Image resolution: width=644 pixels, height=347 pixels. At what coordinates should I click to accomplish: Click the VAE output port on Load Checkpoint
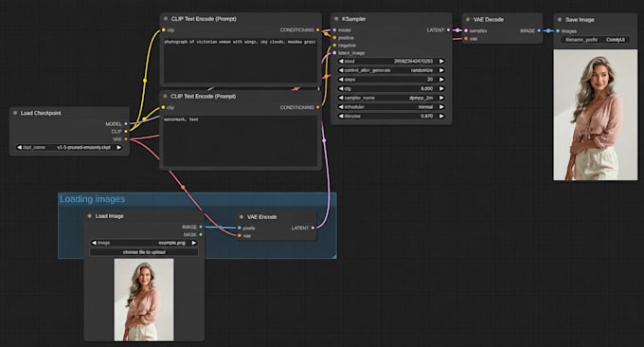coord(126,139)
